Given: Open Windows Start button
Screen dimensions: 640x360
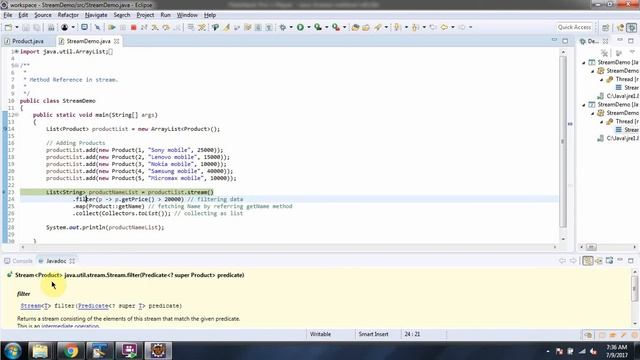Looking at the screenshot, I should tap(13, 351).
